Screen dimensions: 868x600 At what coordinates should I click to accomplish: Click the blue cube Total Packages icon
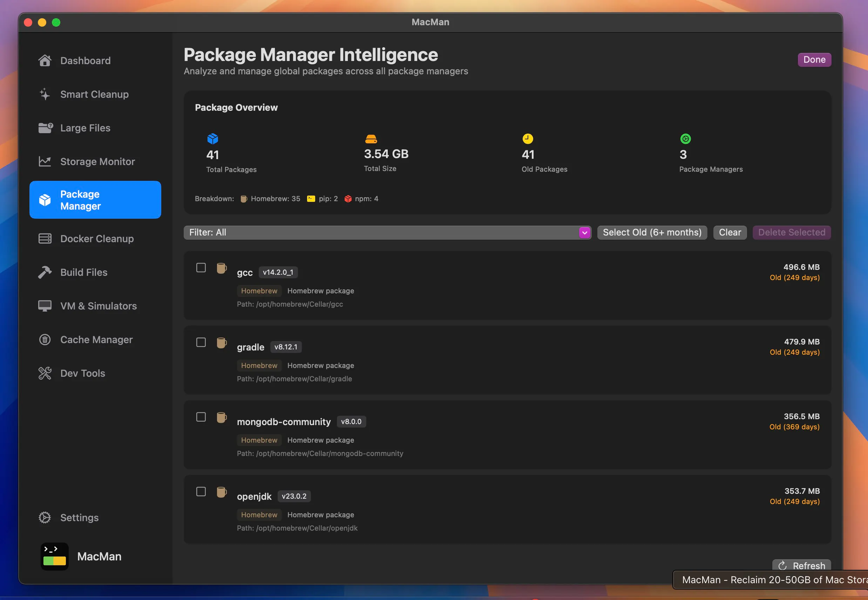[213, 139]
